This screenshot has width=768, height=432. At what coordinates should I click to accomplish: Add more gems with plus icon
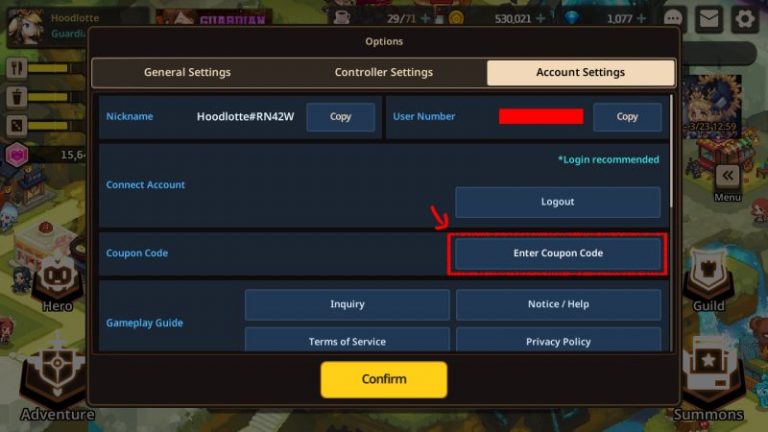pyautogui.click(x=641, y=19)
